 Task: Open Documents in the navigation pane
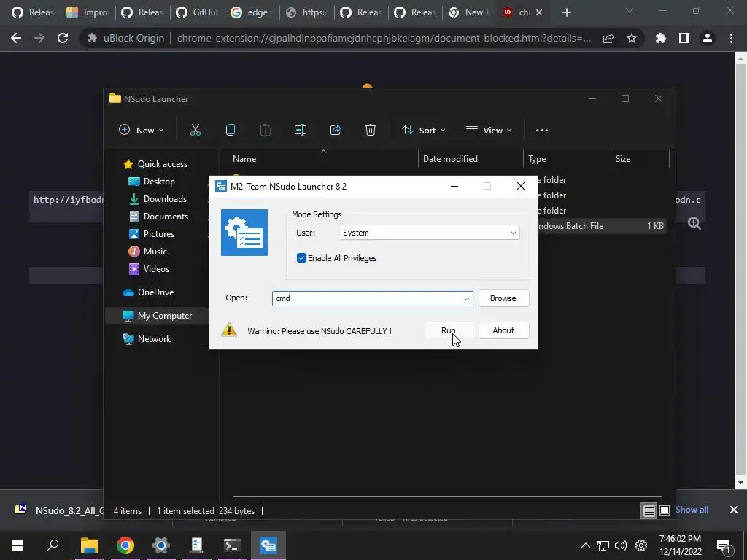[158, 216]
